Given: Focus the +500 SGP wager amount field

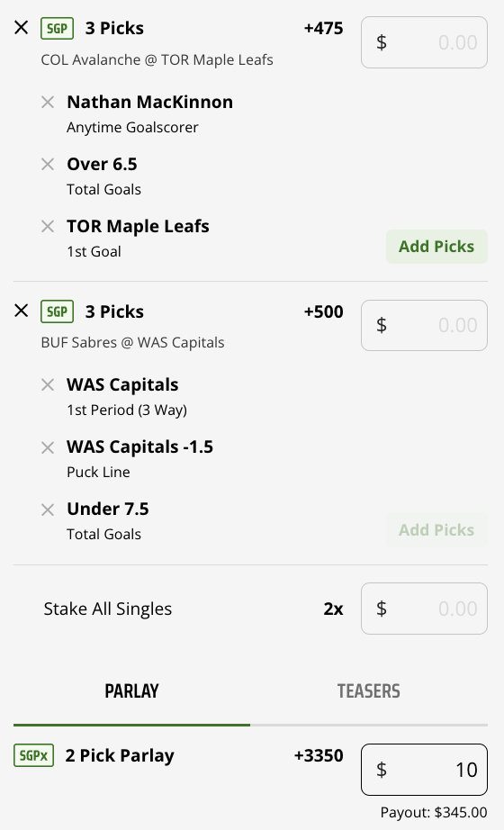Looking at the screenshot, I should [424, 325].
